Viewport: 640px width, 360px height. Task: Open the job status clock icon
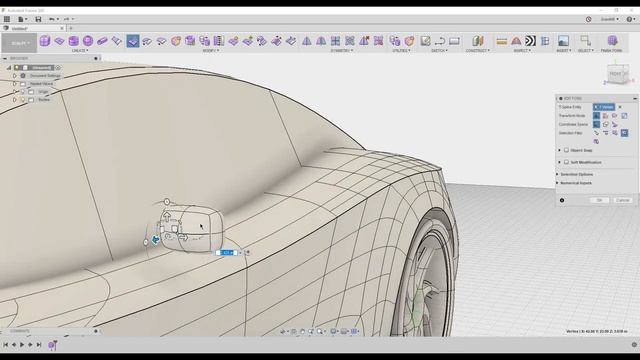coord(589,19)
